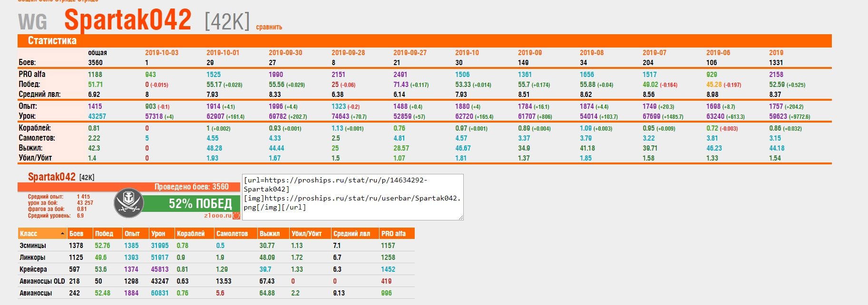Sort class table by Кораблей column
This screenshot has height=305, width=868.
(194, 233)
